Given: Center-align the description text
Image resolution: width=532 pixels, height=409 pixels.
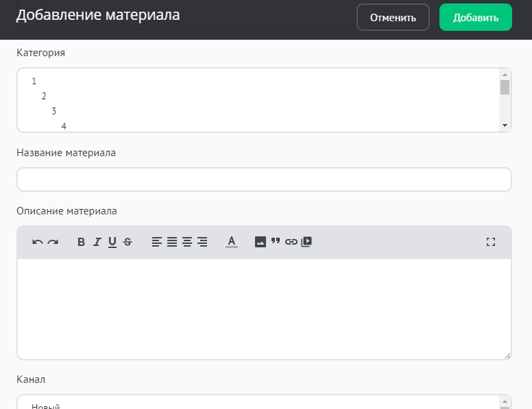Looking at the screenshot, I should (187, 242).
